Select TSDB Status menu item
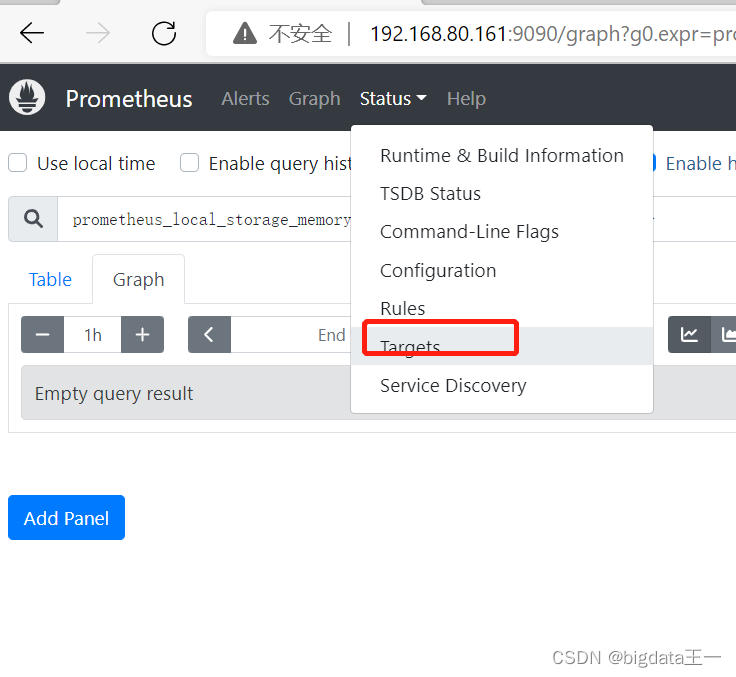Screen dimensions: 736x677 pos(502,193)
